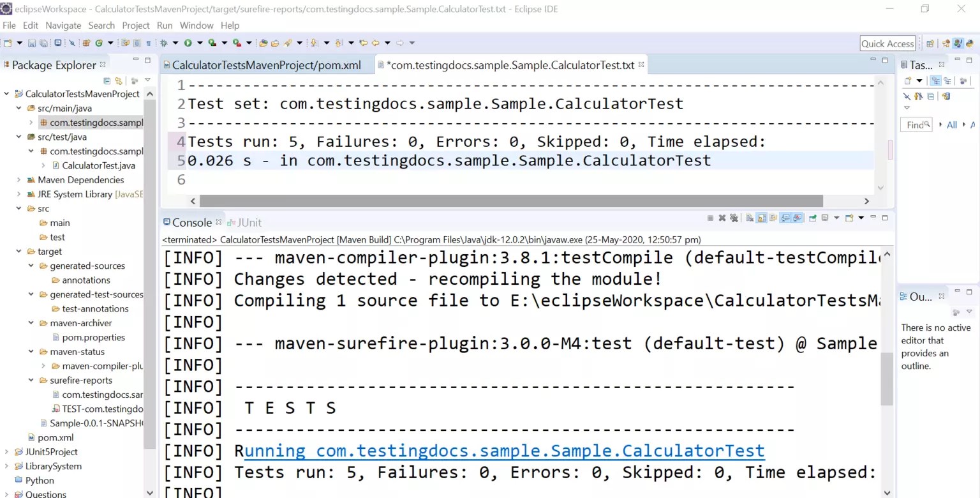Toggle Link with Editor in Package Explorer
This screenshot has width=980, height=498.
pos(119,80)
